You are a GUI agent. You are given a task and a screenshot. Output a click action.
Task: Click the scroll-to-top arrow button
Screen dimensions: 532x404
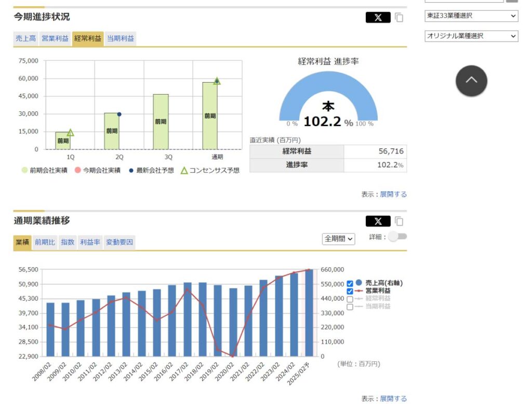471,81
